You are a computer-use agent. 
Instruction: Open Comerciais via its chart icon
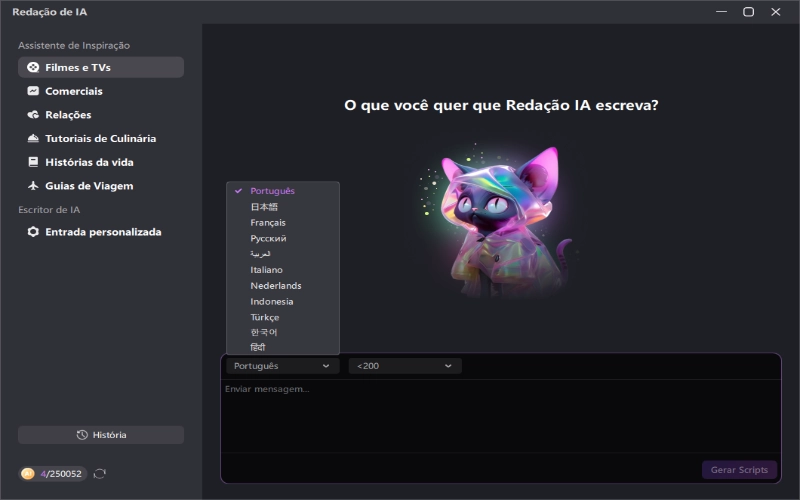tap(33, 91)
